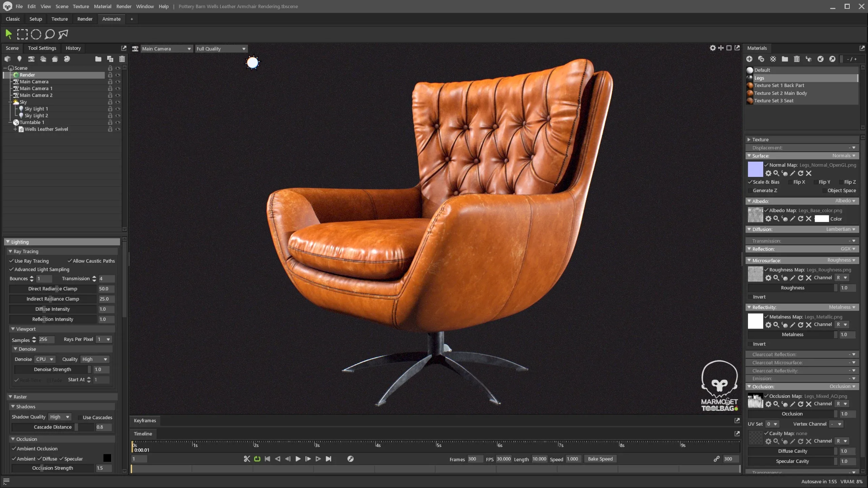
Task: Open the Material menu
Action: [x=102, y=6]
